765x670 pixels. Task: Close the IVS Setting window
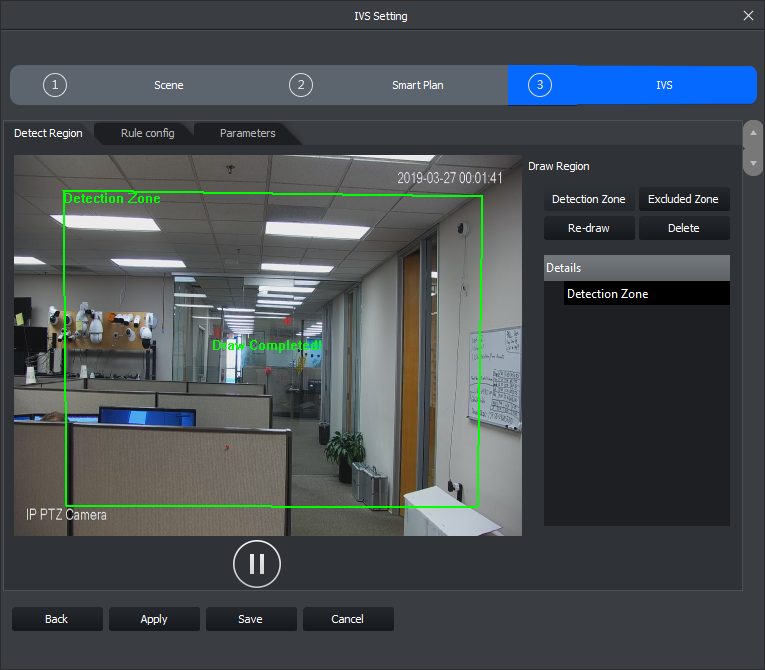coord(748,16)
